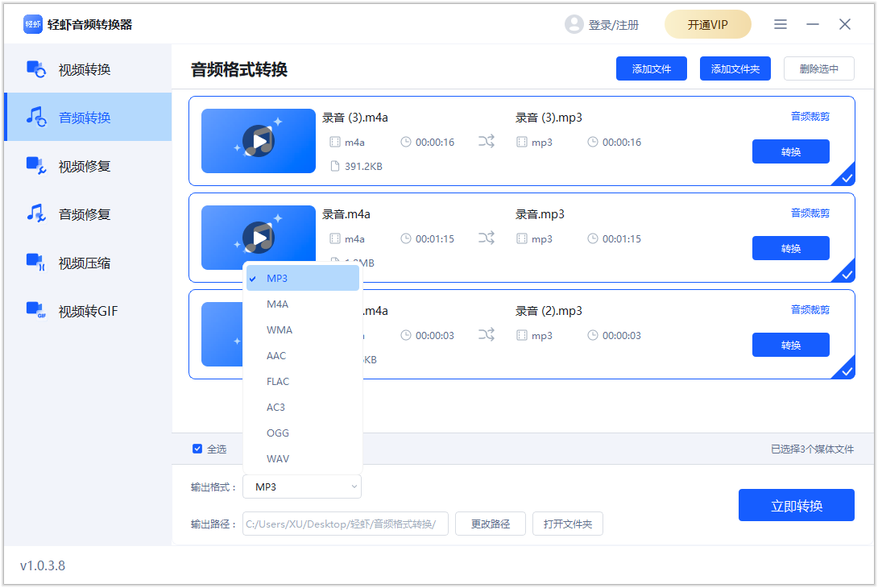Deselect 录音 (3).m4a via corner checkmark
This screenshot has width=878, height=588.
(x=847, y=176)
